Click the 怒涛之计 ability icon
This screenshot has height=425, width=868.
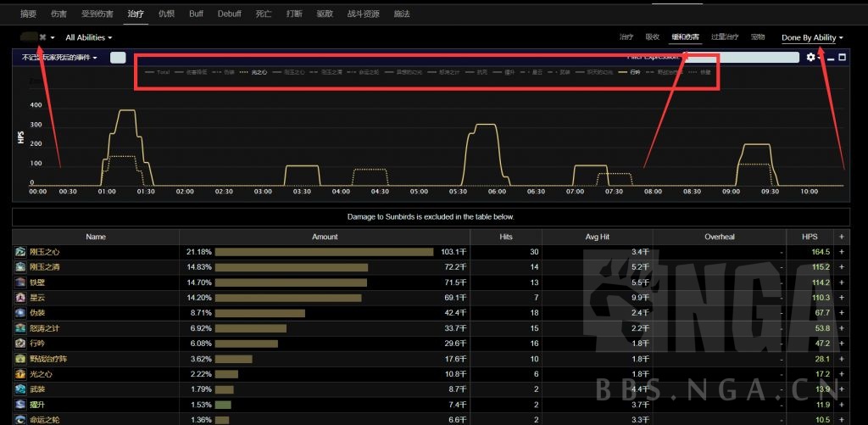[20, 328]
